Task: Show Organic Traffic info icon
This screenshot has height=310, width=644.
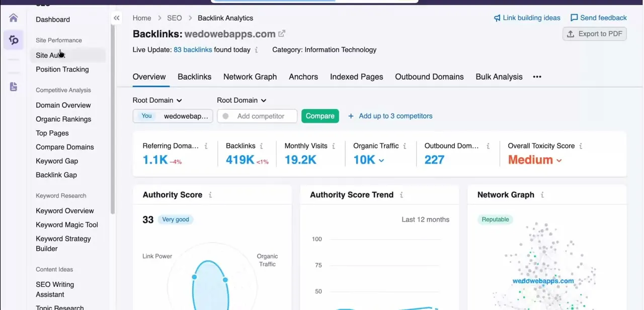Action: coord(405,146)
